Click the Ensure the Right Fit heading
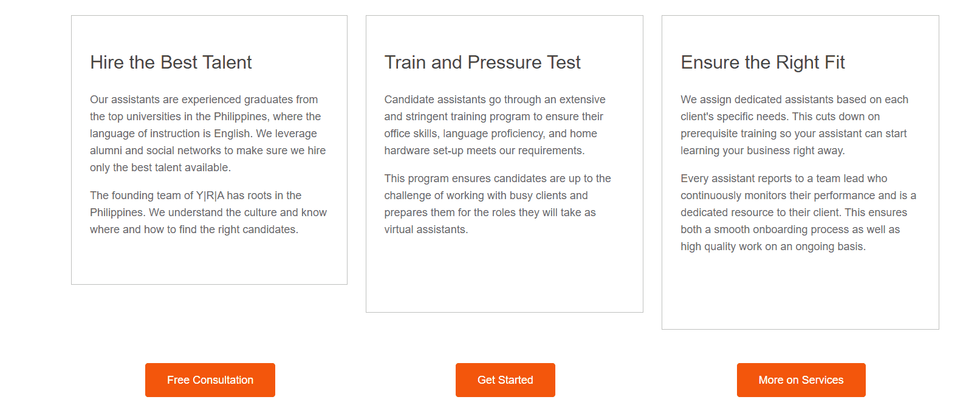980x408 pixels. coord(762,62)
